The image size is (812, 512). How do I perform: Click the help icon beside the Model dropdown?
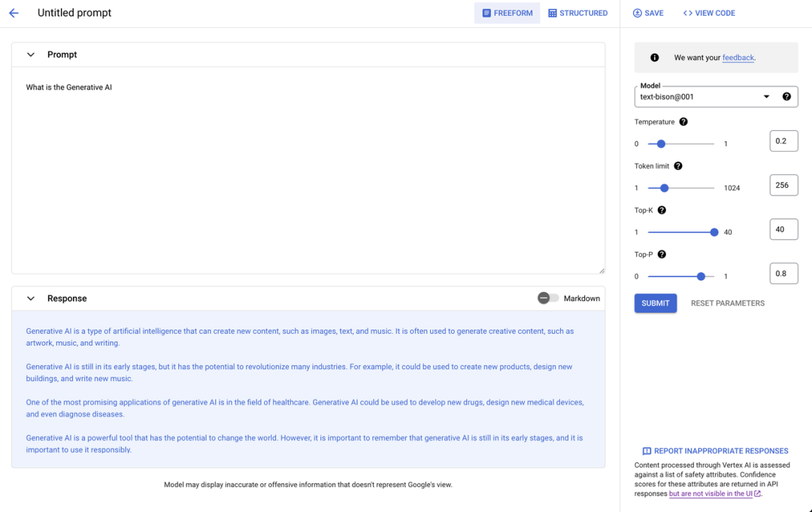coord(786,96)
